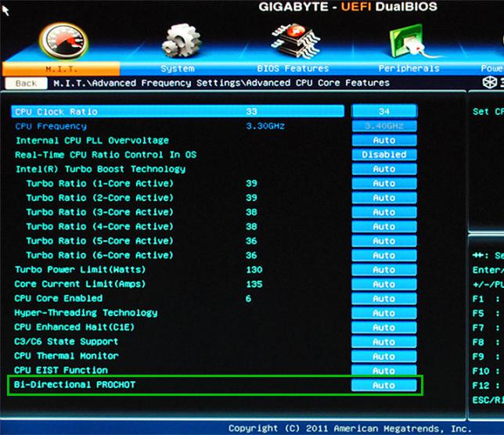
Task: Click the 3.30GHz CPU frequency value
Action: pos(265,126)
